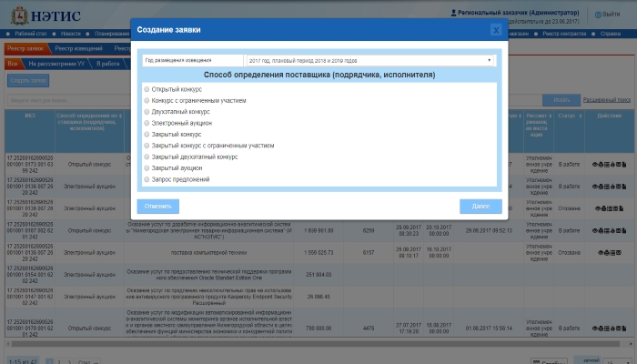The width and height of the screenshot is (637, 364).
Task: Click the 'Искать' search button
Action: pyautogui.click(x=561, y=100)
